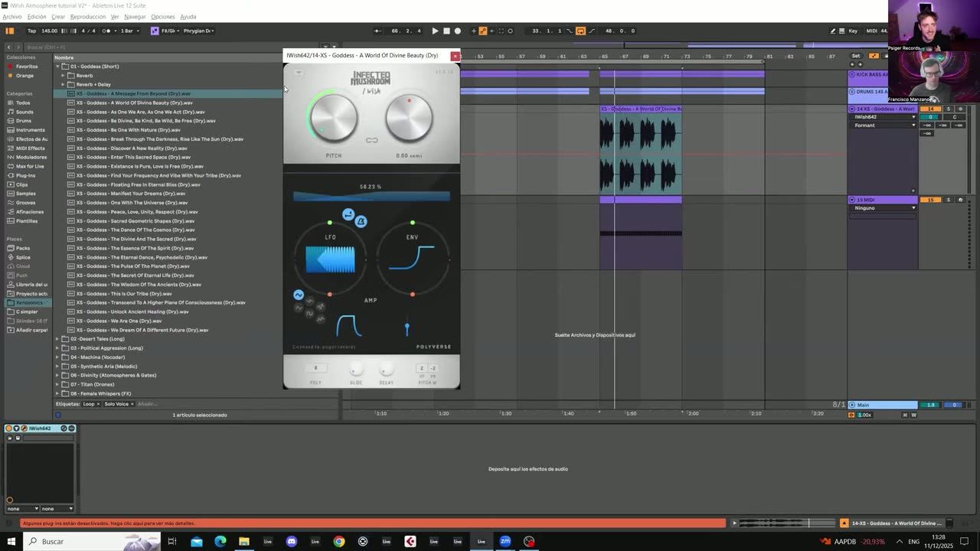Image resolution: width=980 pixels, height=551 pixels.
Task: Toggle the browser show/hide icon
Action: (9, 31)
